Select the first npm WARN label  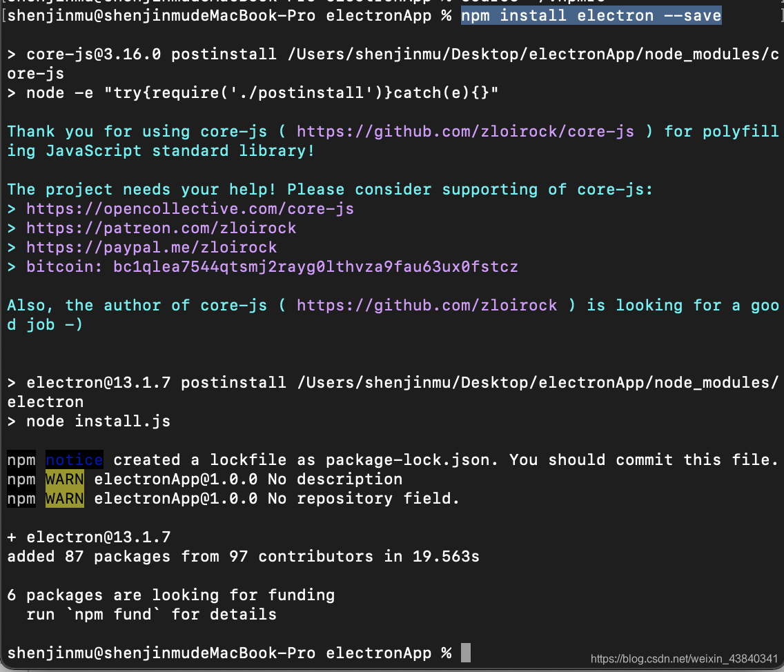[64, 479]
